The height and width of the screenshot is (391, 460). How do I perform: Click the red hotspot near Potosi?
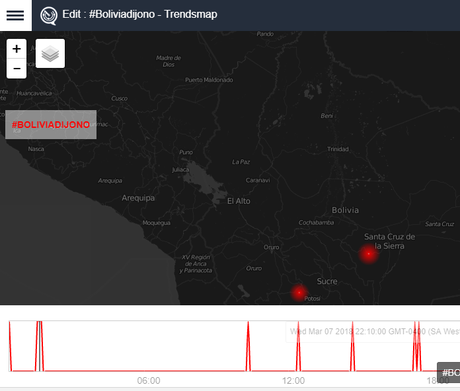(x=299, y=293)
